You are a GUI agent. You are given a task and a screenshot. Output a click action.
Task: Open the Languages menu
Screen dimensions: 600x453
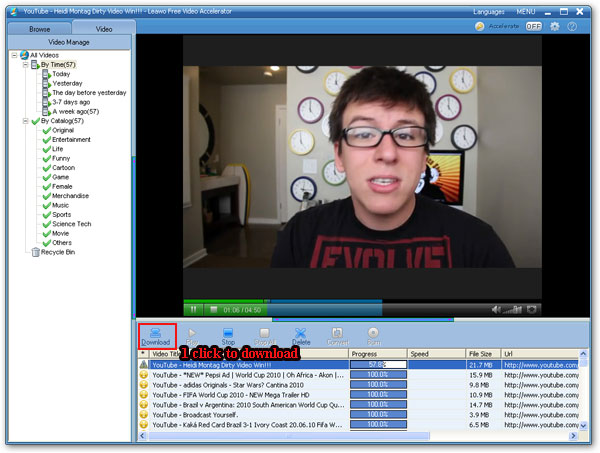489,12
